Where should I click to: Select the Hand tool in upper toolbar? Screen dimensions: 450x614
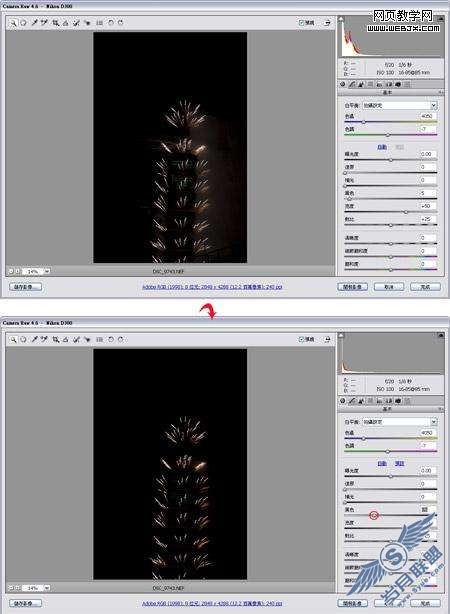[x=23, y=23]
